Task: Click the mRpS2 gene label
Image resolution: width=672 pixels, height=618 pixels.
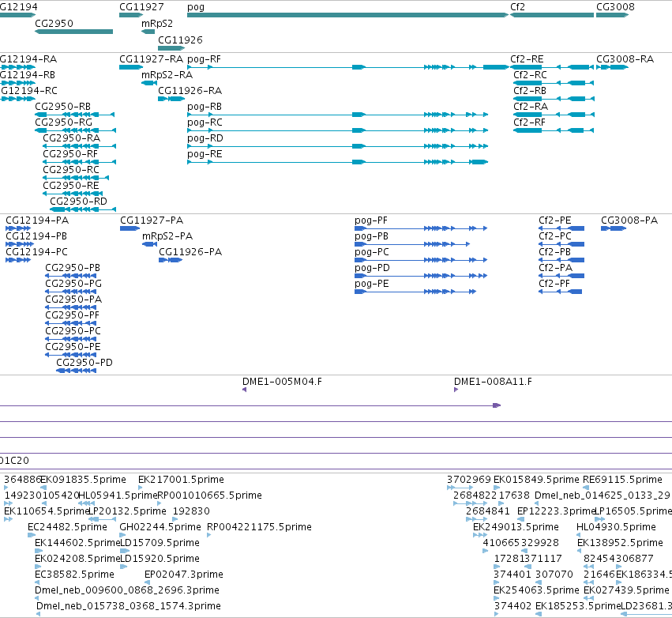Action: coord(157,24)
